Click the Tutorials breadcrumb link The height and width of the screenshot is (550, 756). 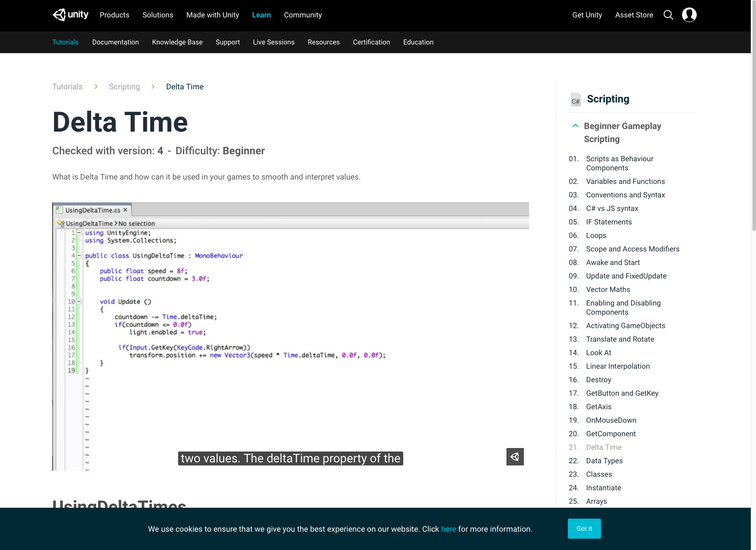pyautogui.click(x=67, y=87)
